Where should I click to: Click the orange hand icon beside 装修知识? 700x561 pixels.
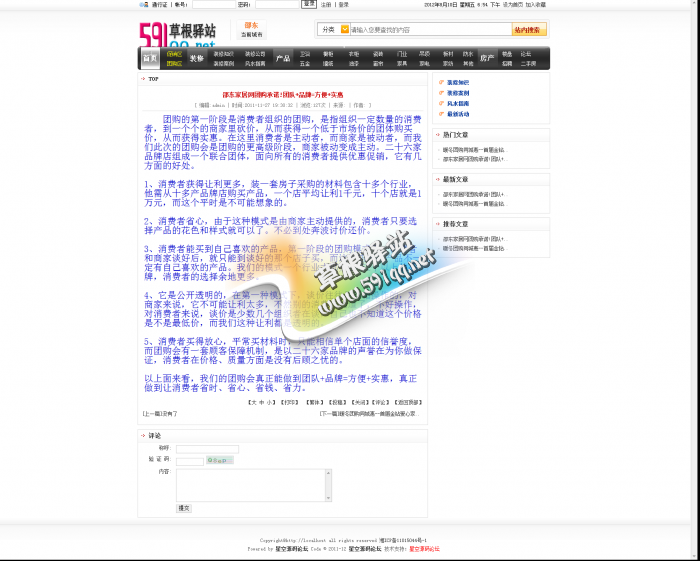click(x=441, y=82)
